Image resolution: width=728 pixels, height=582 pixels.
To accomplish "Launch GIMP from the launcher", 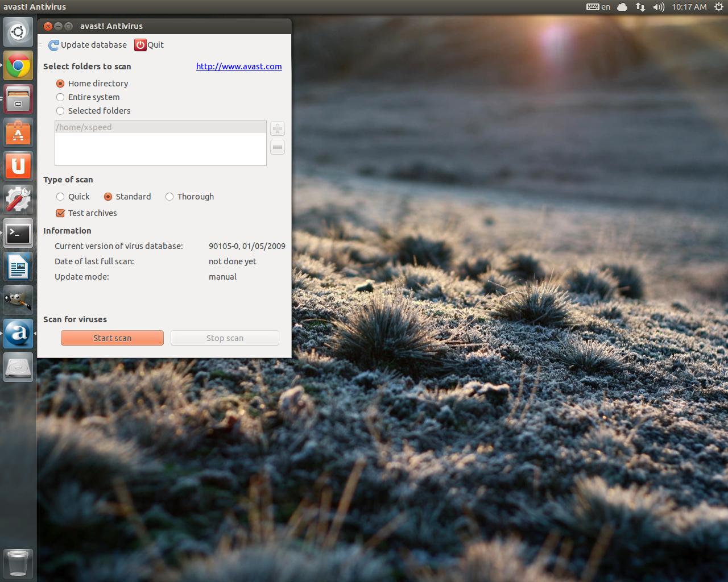I will coord(18,300).
